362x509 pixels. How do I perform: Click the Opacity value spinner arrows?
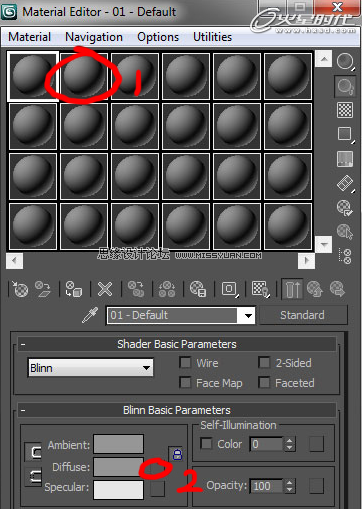pos(289,486)
